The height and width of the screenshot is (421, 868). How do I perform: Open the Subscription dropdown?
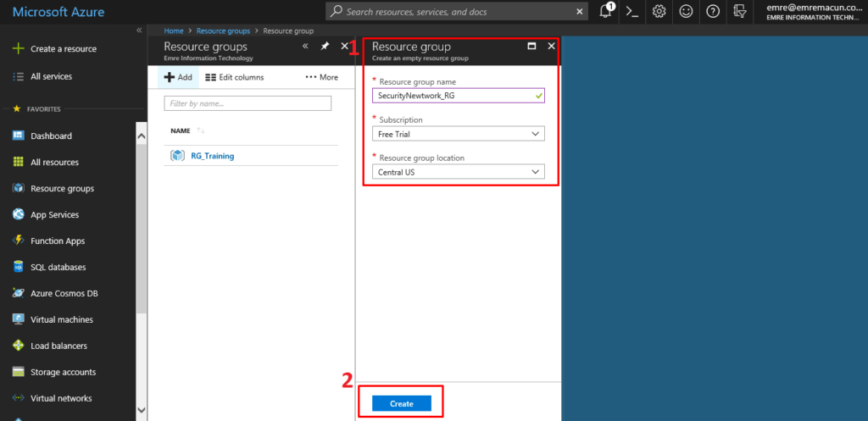pyautogui.click(x=459, y=134)
